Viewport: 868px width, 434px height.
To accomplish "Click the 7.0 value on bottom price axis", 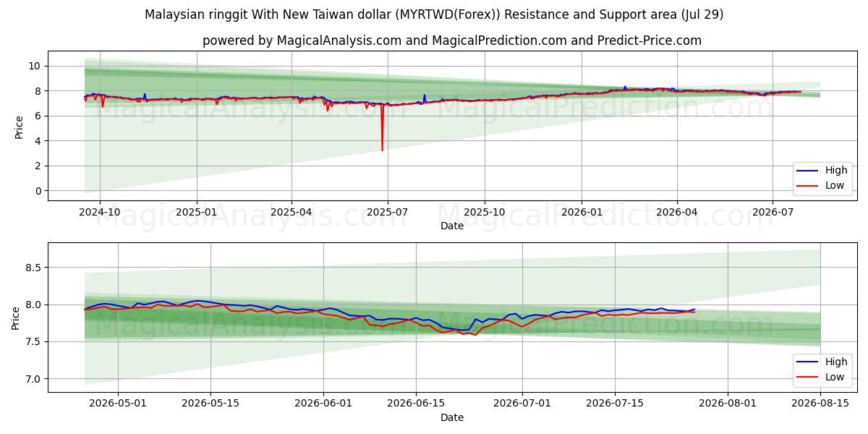I will click(33, 379).
